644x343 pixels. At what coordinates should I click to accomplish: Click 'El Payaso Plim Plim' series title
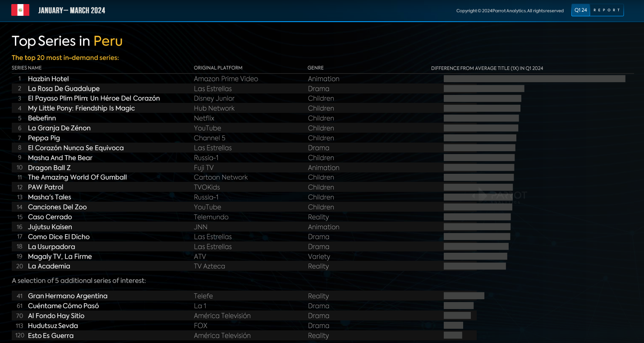(x=94, y=98)
